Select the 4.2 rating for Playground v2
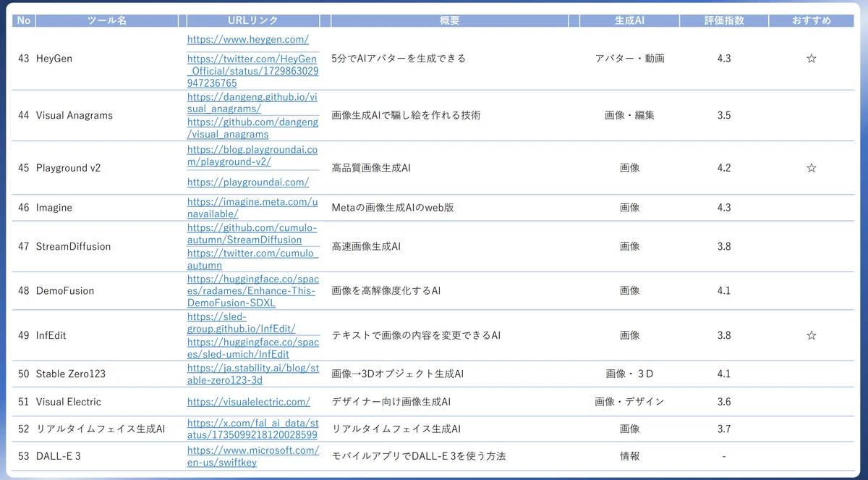Screen dimensions: 868x480 pos(724,167)
